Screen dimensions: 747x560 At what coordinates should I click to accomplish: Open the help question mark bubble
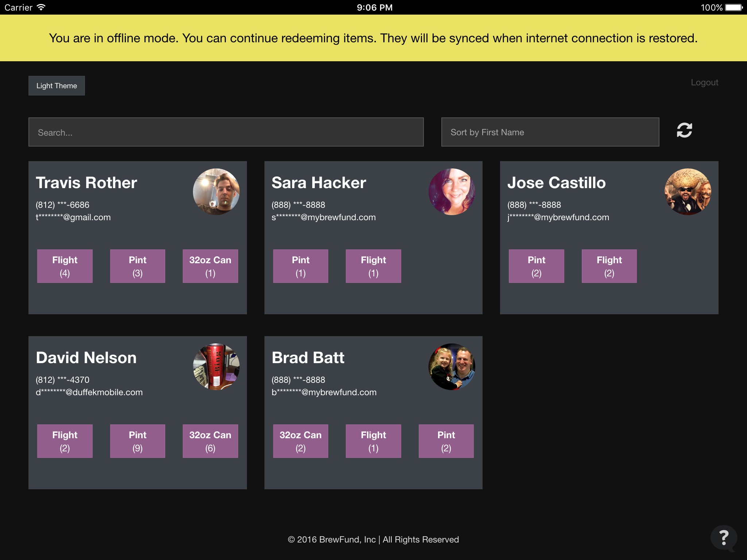[x=724, y=538]
